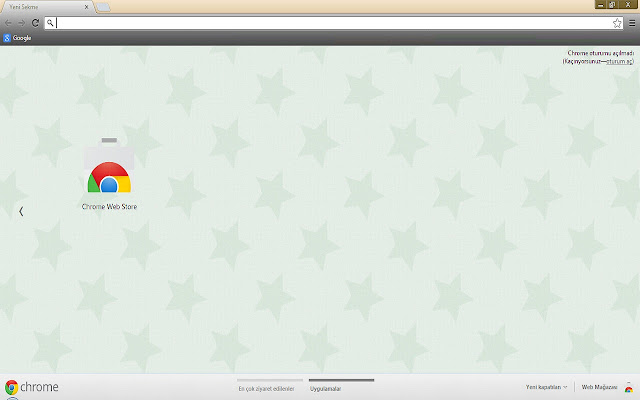Bookmark this page with the star icon

617,23
